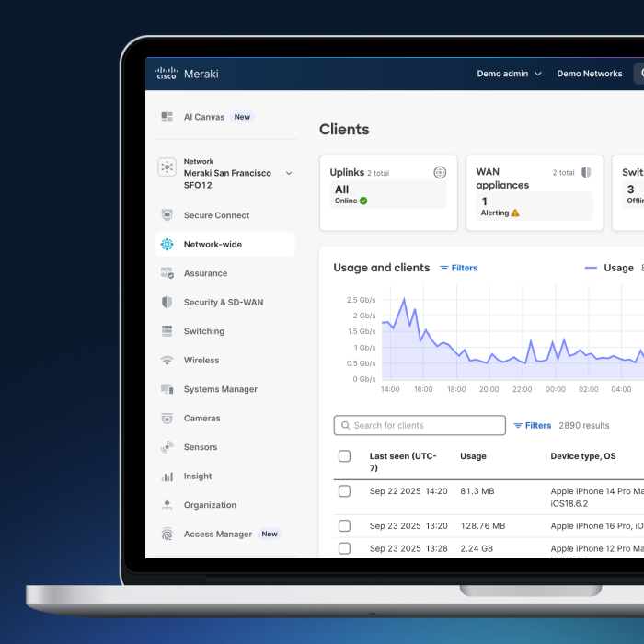Check the Sep 22 2025 14:20 row

[x=344, y=491]
